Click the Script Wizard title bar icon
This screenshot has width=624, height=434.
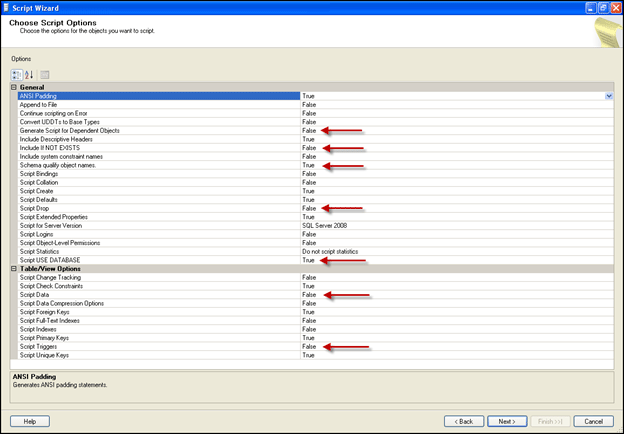tap(6, 8)
